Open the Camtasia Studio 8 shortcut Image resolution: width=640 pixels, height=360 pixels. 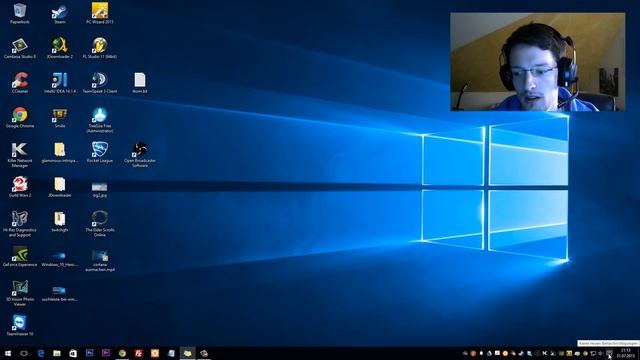click(x=20, y=48)
